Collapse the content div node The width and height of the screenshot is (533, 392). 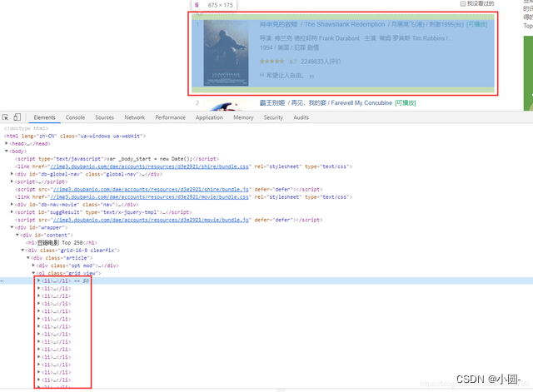pos(17,235)
